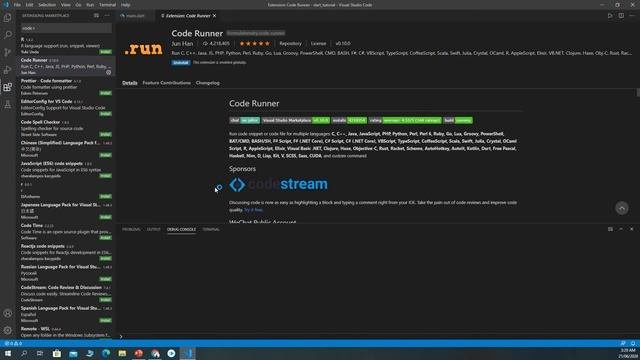Switch to the Debug Console panel tab
This screenshot has width=640, height=360.
tap(181, 229)
